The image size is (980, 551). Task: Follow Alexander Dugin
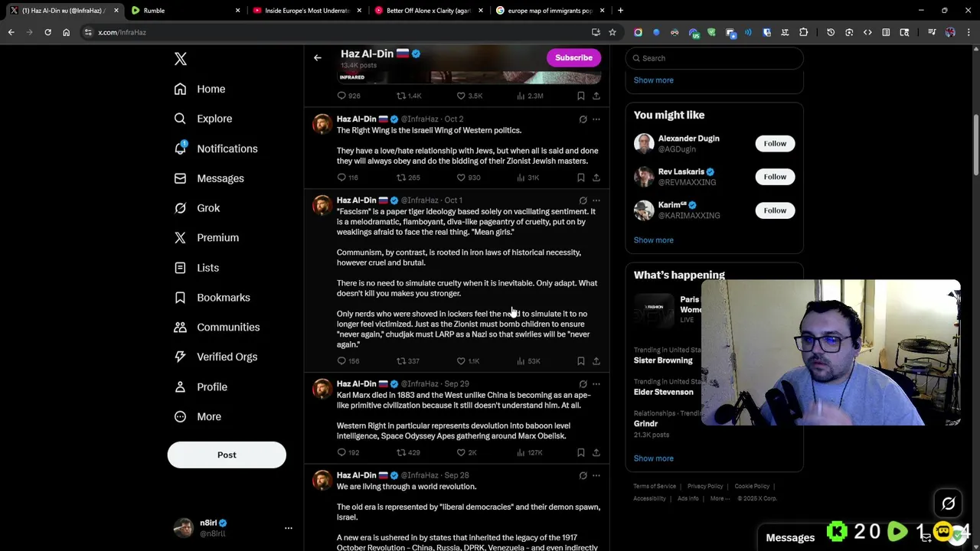point(775,143)
